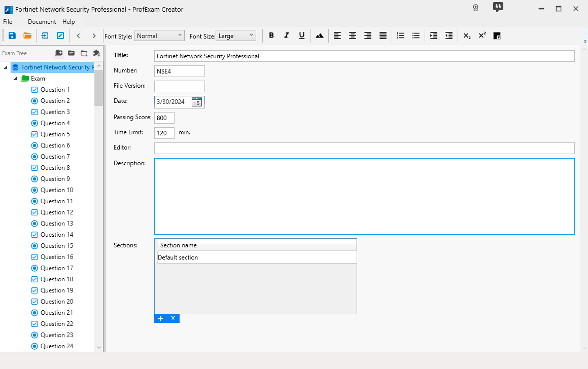Click the add exam folder icon in Exam Tree
The height and width of the screenshot is (369, 588).
[x=58, y=53]
